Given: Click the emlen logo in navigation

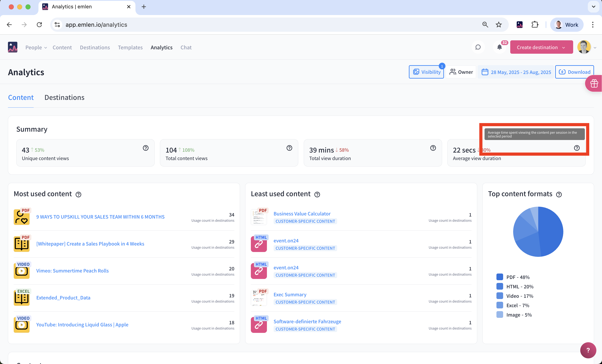Looking at the screenshot, I should click(13, 47).
